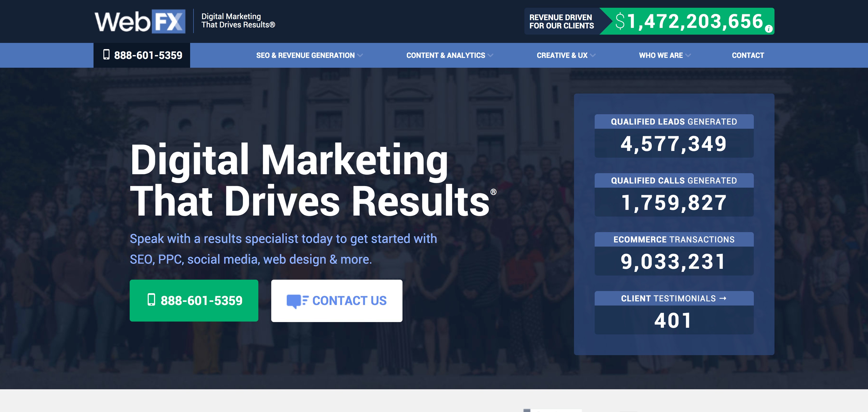Expand the Creative & UX chevron
The width and height of the screenshot is (868, 412).
[593, 55]
